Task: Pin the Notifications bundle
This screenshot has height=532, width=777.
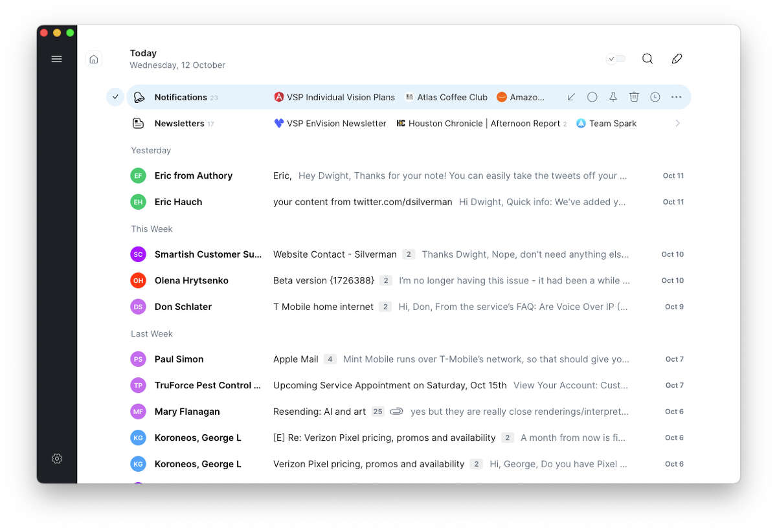Action: [x=613, y=96]
